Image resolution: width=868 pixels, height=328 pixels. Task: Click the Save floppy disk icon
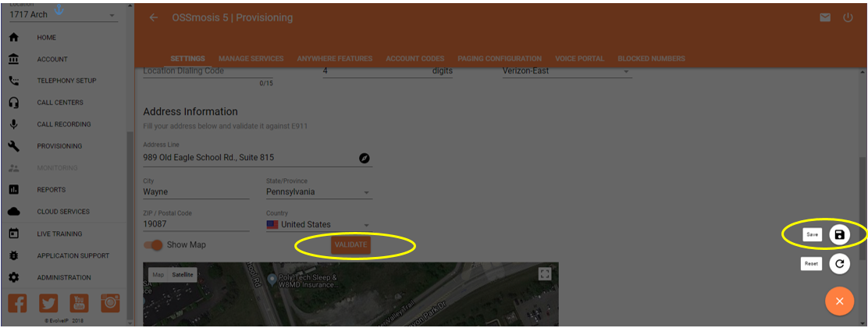(839, 234)
